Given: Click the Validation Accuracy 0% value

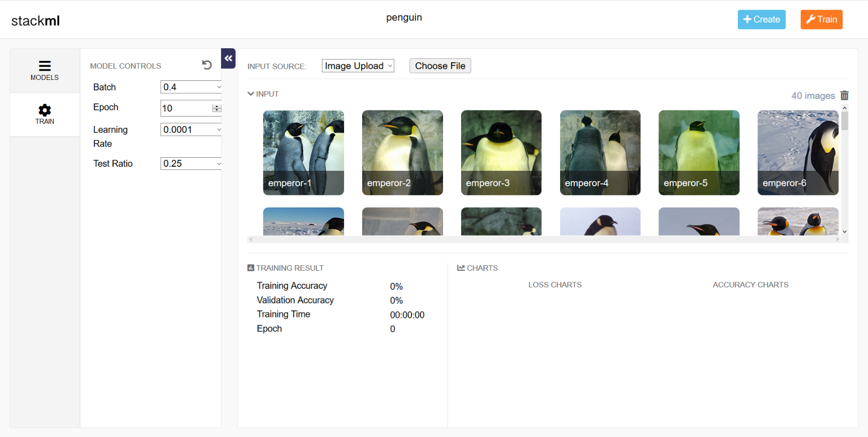Looking at the screenshot, I should click(396, 300).
